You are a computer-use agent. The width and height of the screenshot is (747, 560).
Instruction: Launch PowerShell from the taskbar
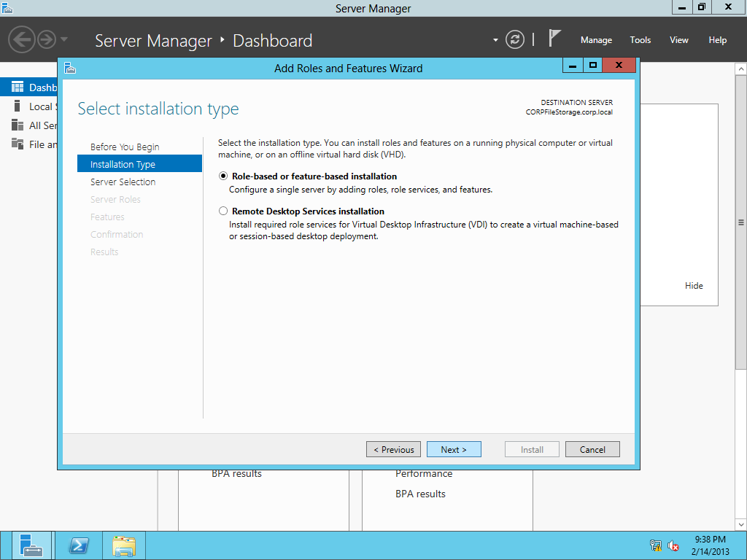coord(79,545)
